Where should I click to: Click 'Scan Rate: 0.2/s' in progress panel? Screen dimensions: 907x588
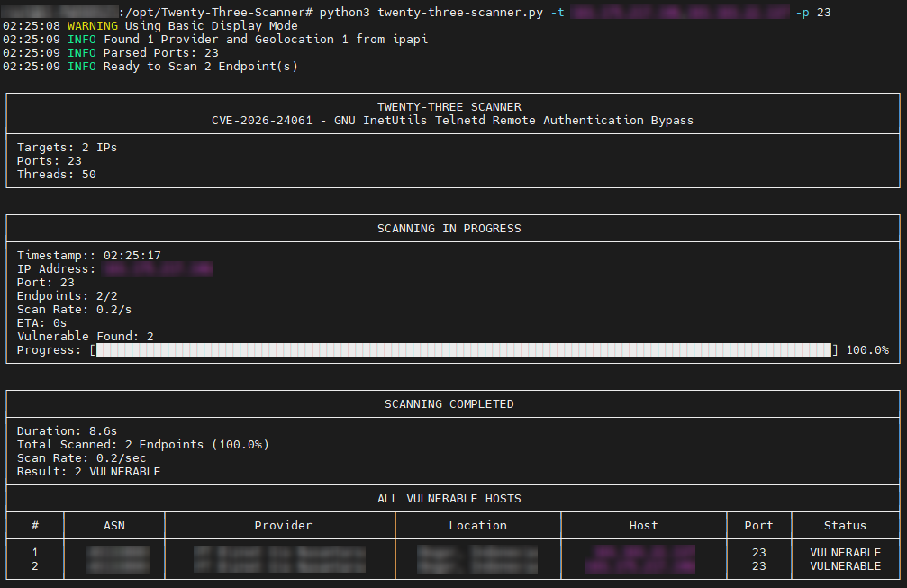pyautogui.click(x=74, y=310)
